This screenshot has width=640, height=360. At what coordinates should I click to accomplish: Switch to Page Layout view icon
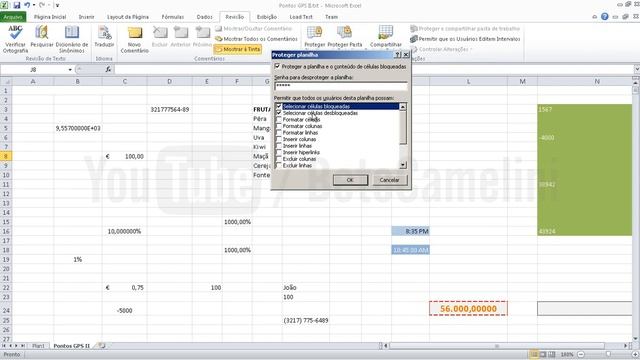(x=543, y=354)
